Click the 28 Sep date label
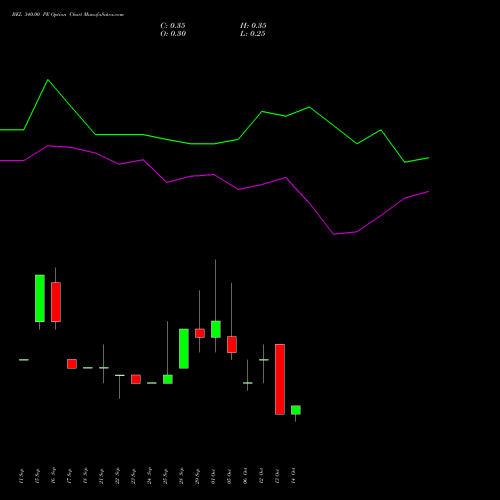 [x=181, y=476]
